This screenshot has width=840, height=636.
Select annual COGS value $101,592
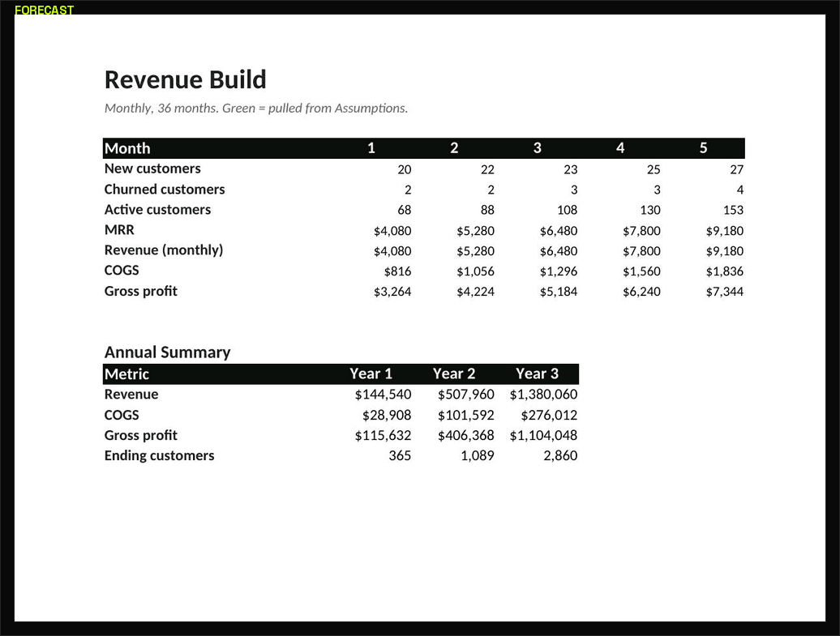[x=466, y=416]
